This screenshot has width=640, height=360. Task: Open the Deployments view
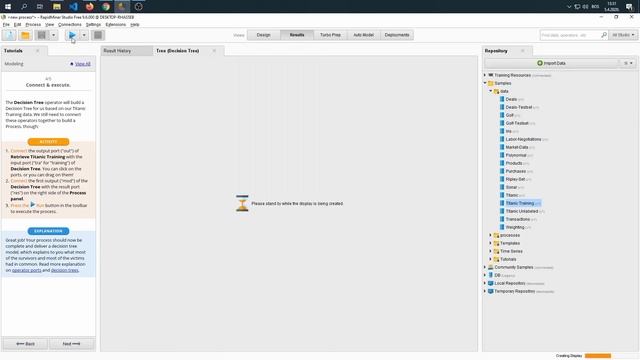[x=397, y=35]
